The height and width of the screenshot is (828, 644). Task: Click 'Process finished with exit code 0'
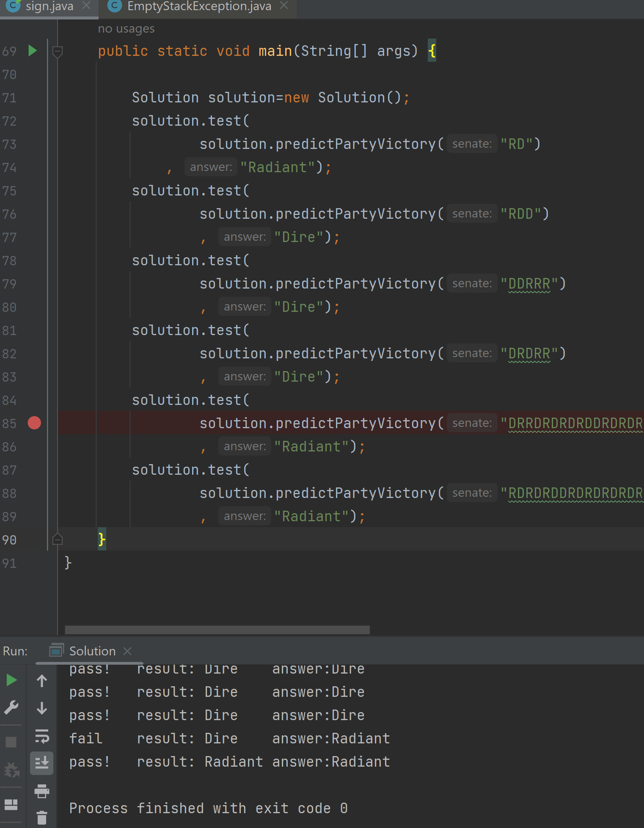[x=209, y=808]
